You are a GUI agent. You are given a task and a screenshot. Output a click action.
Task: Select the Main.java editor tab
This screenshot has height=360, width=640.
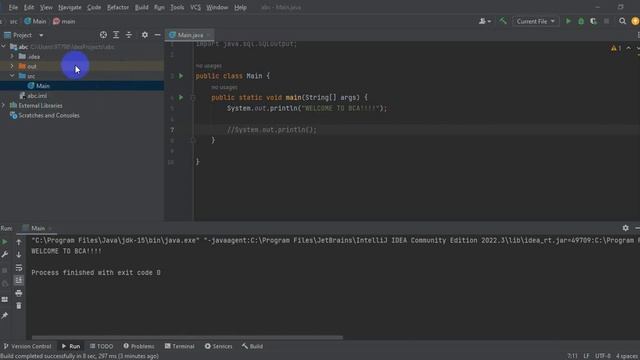[190, 35]
